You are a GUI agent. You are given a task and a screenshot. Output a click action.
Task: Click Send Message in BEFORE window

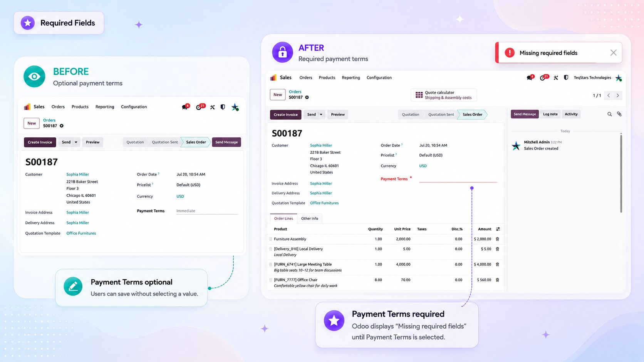click(x=226, y=142)
